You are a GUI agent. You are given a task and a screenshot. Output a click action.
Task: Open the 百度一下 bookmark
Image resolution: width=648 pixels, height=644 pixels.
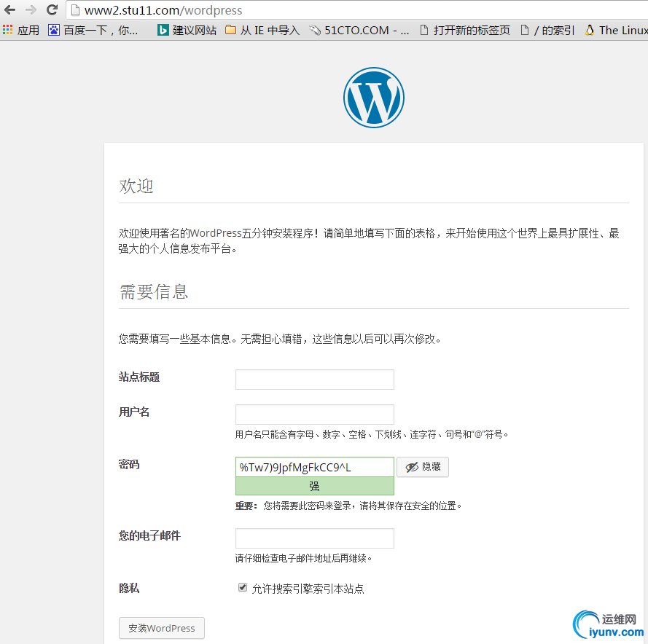(93, 30)
